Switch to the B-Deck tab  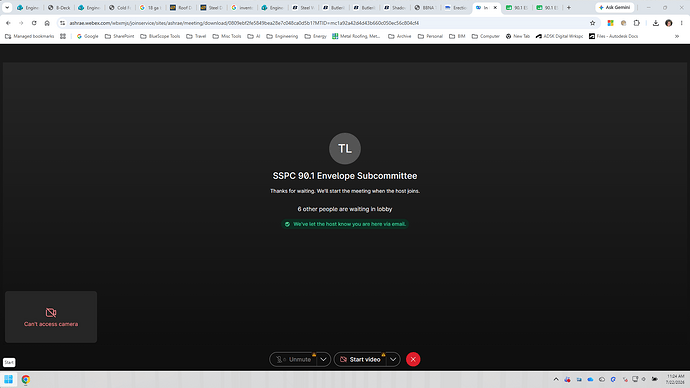point(59,7)
